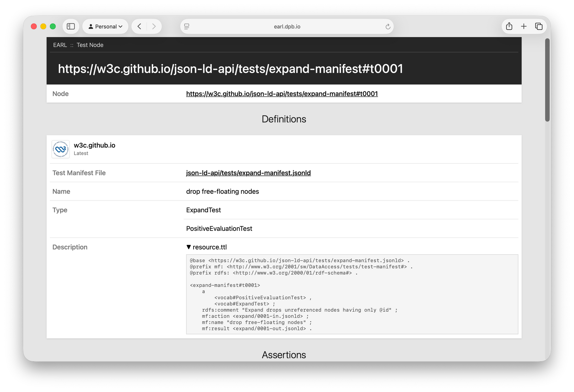Open the expand-manifest#t0001 node link
Screen dimensions: 574x392
coord(282,94)
